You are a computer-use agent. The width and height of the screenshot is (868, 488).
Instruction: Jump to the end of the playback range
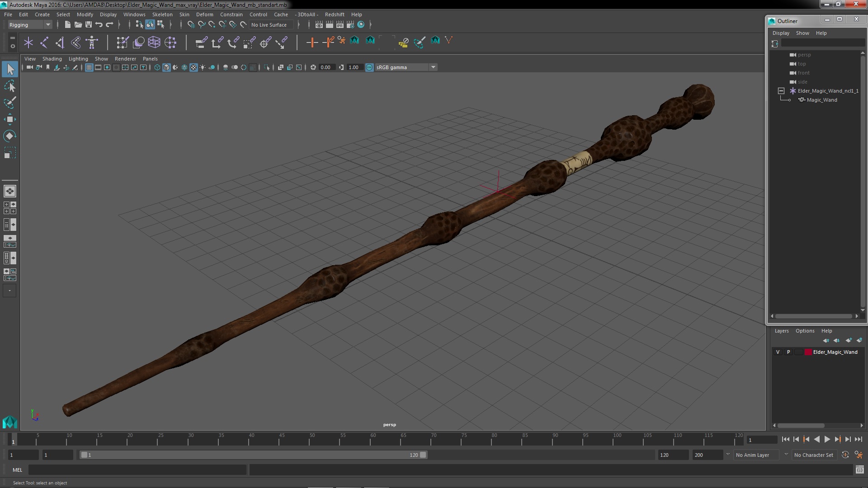point(858,439)
